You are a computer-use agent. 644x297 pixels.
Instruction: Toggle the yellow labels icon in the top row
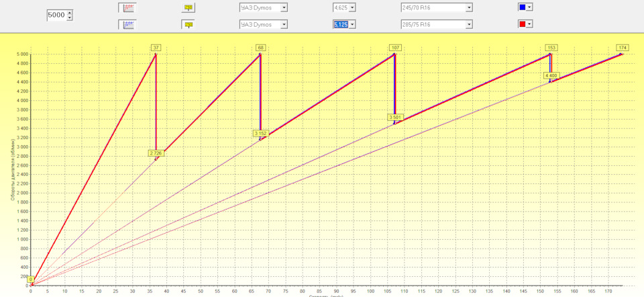[189, 7]
